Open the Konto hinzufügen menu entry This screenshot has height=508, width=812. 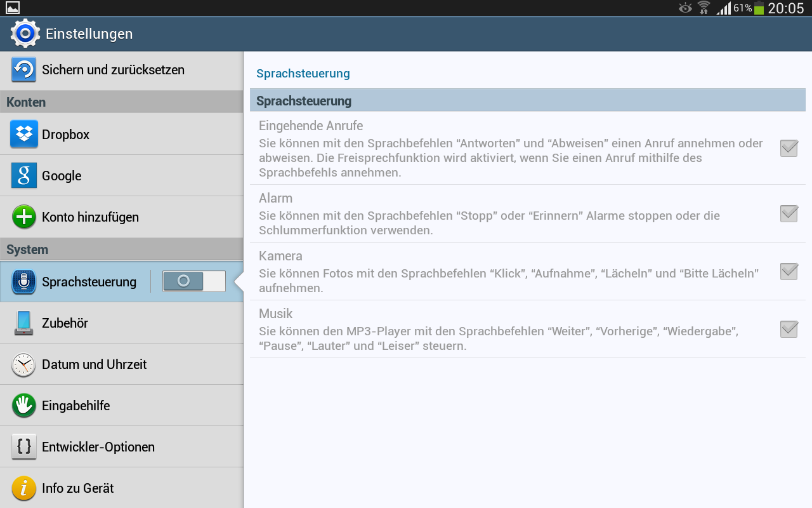coord(90,217)
